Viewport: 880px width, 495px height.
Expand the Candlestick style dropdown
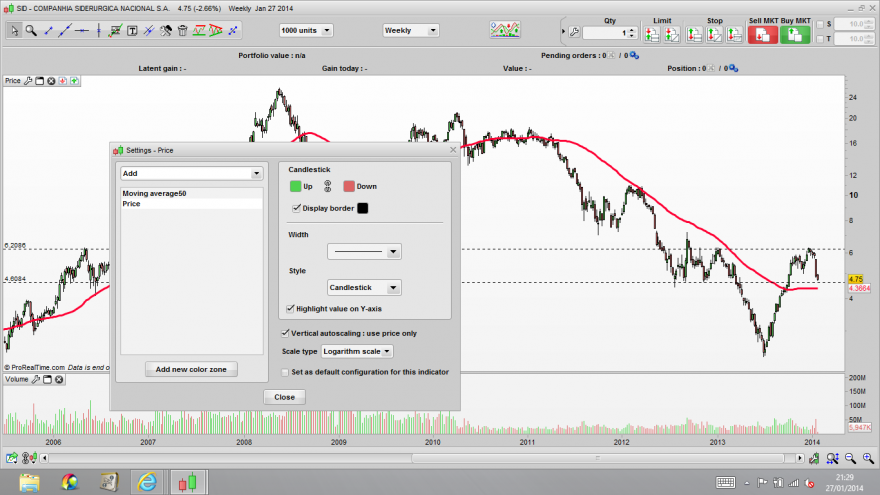[364, 287]
